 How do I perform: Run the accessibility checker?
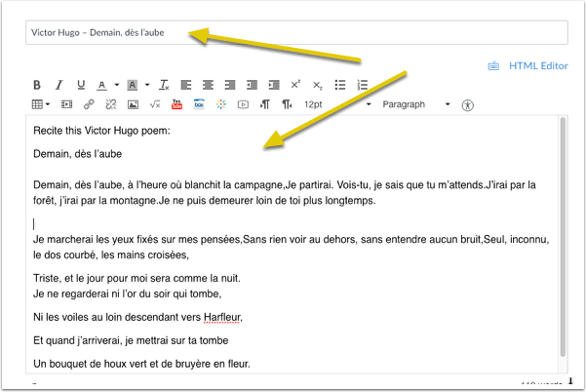coord(467,105)
